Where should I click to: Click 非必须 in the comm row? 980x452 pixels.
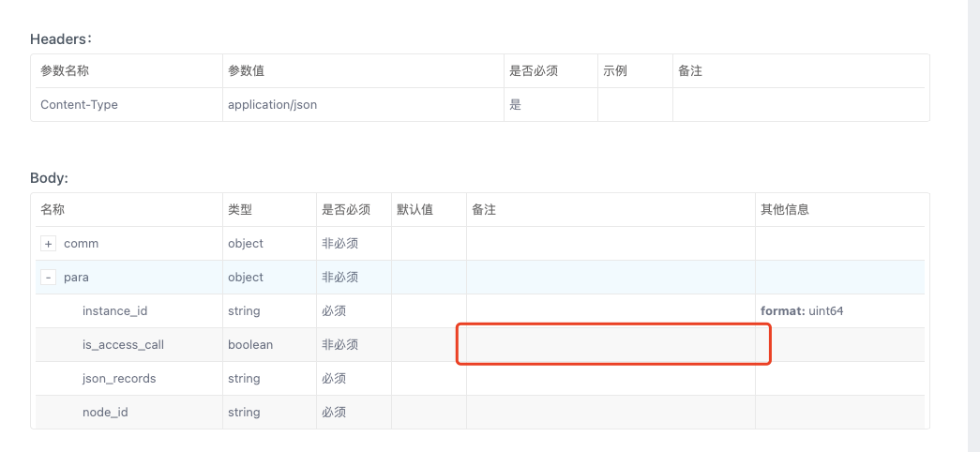pyautogui.click(x=340, y=244)
